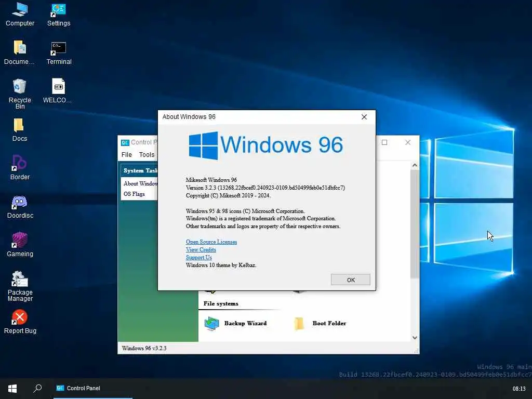Open the Recycle Bin
The image size is (532, 399).
[x=20, y=94]
